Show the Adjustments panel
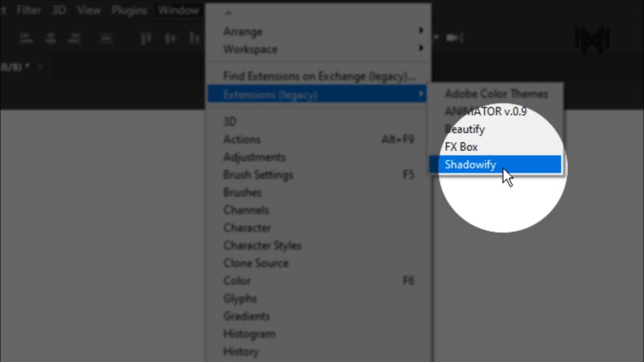The height and width of the screenshot is (362, 644). (x=318, y=156)
